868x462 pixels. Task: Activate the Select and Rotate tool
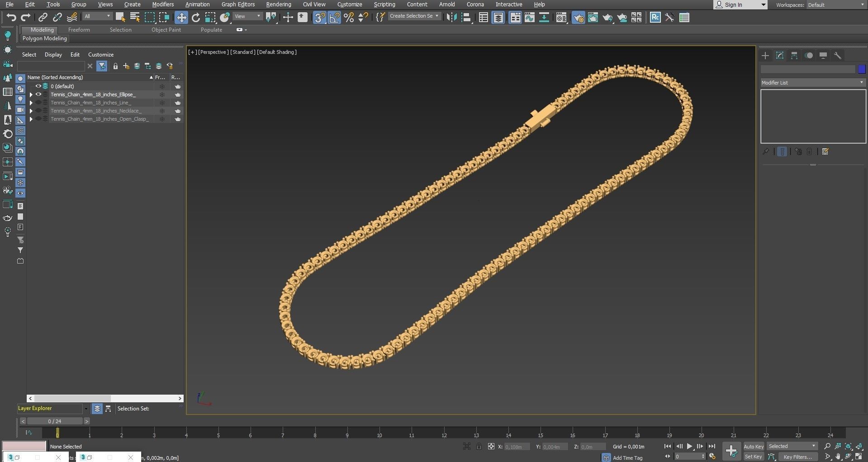tap(196, 18)
